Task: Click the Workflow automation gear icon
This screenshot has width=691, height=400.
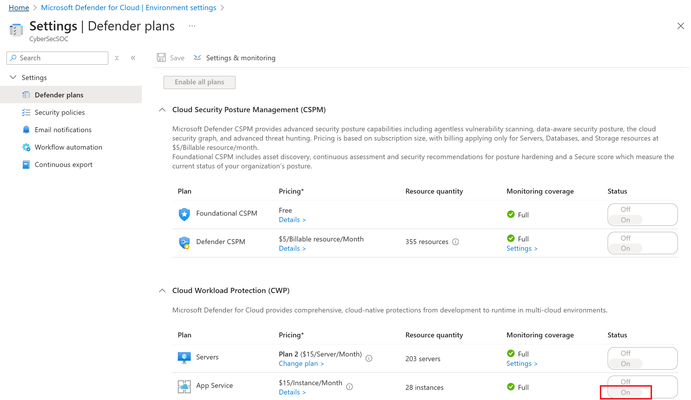Action: [26, 147]
